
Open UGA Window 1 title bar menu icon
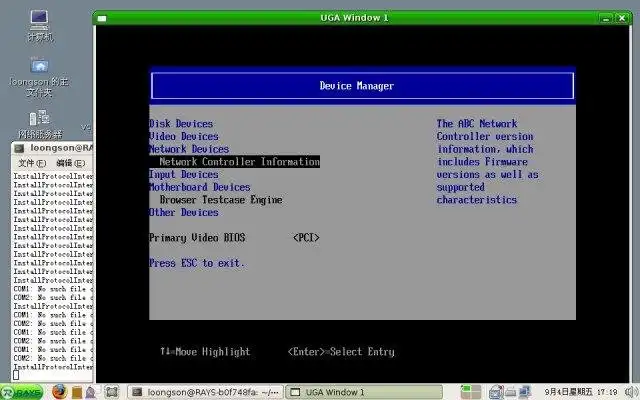pos(102,18)
